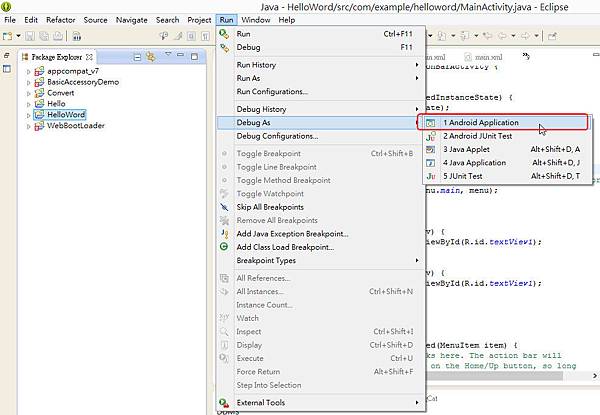The image size is (600, 415).
Task: Select the WebBootLoader project
Action: pos(76,125)
